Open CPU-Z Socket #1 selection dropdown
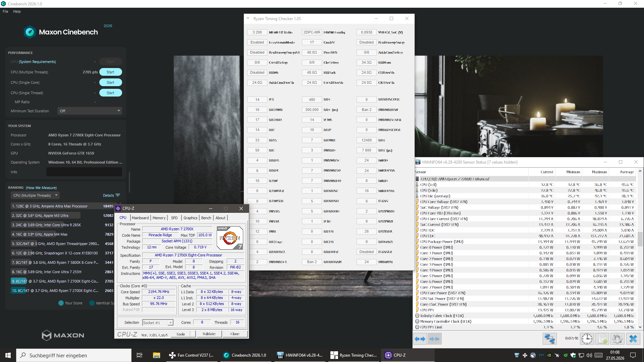The width and height of the screenshot is (644, 362). (x=158, y=322)
